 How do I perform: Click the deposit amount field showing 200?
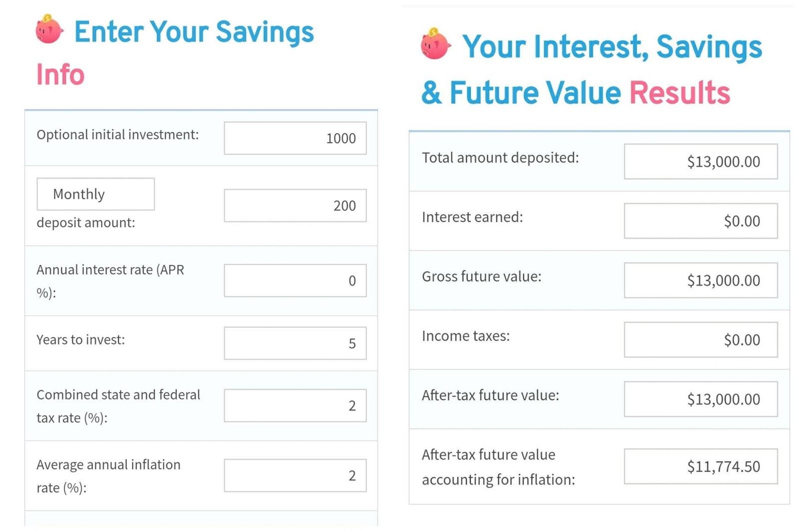[x=295, y=206]
